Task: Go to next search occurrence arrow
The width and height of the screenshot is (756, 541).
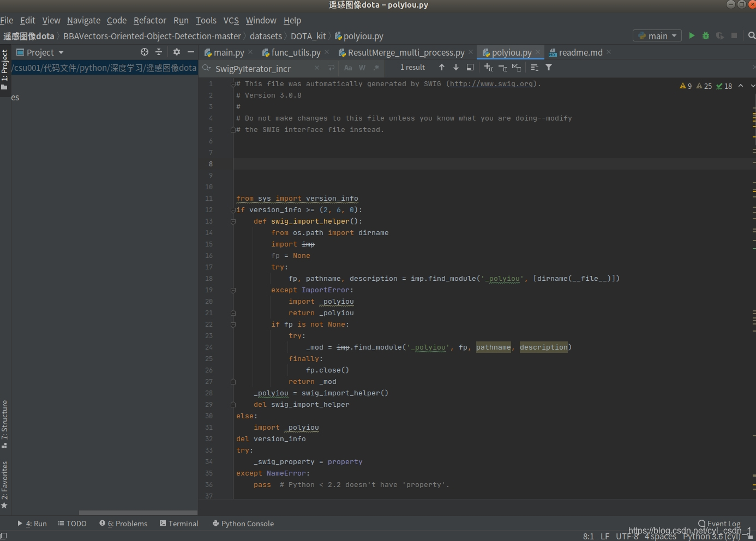Action: coord(456,67)
